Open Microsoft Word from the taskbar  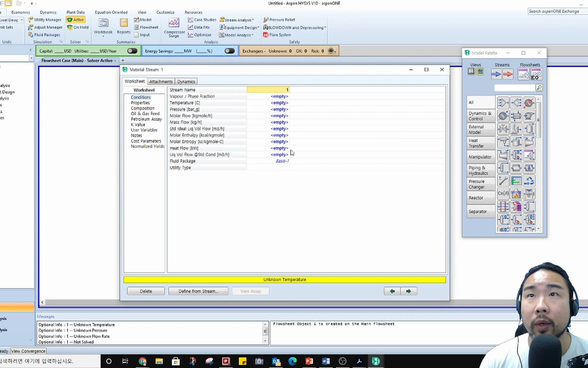326,361
